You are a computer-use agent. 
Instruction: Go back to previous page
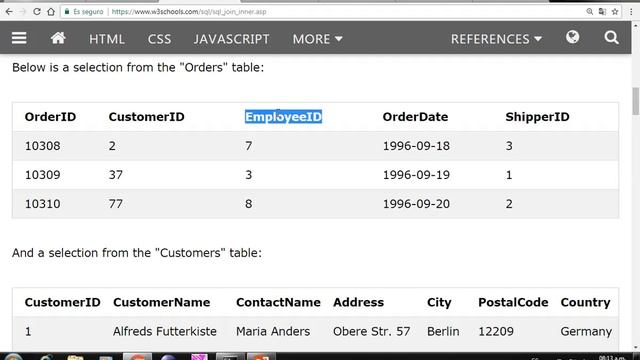point(9,11)
